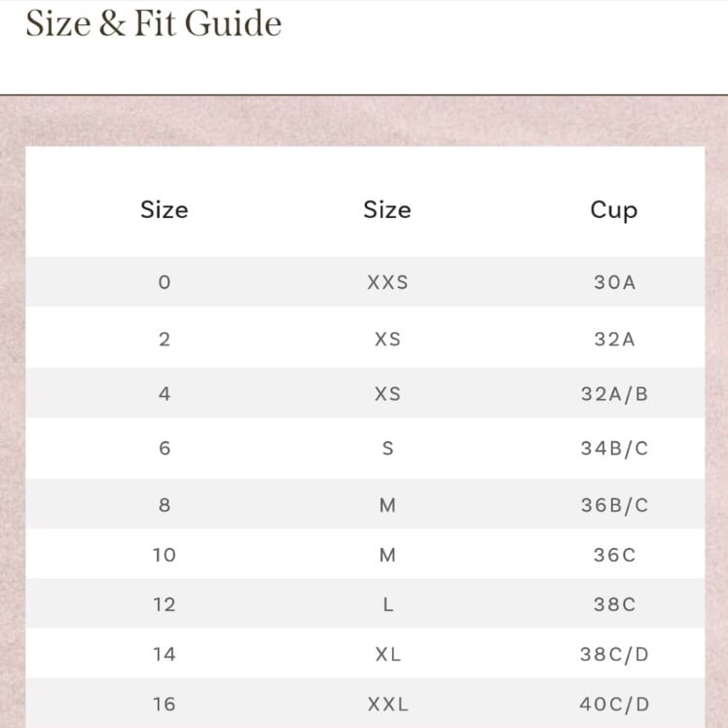
Task: Click the S letter size cell
Action: click(x=387, y=449)
